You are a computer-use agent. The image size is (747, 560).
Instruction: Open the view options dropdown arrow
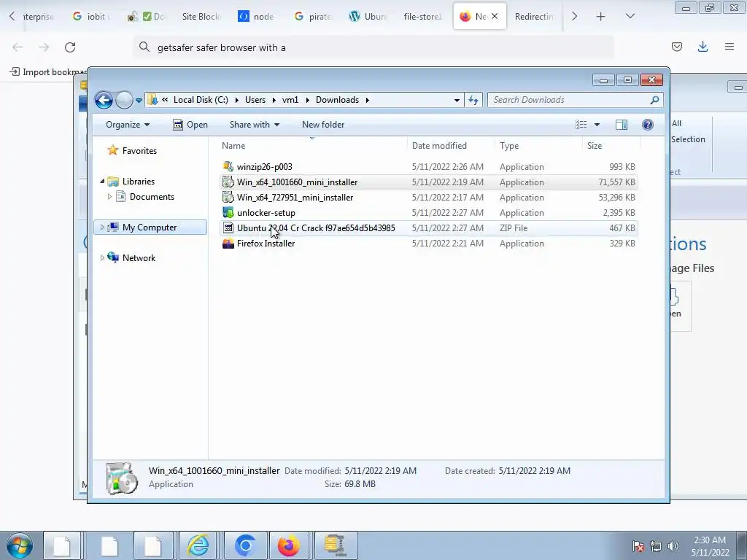pyautogui.click(x=597, y=125)
